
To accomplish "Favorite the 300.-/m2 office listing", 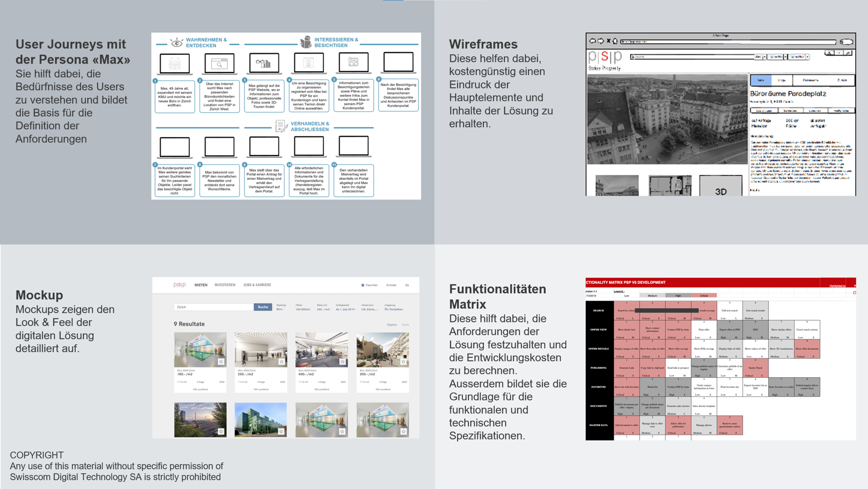I will tap(403, 362).
